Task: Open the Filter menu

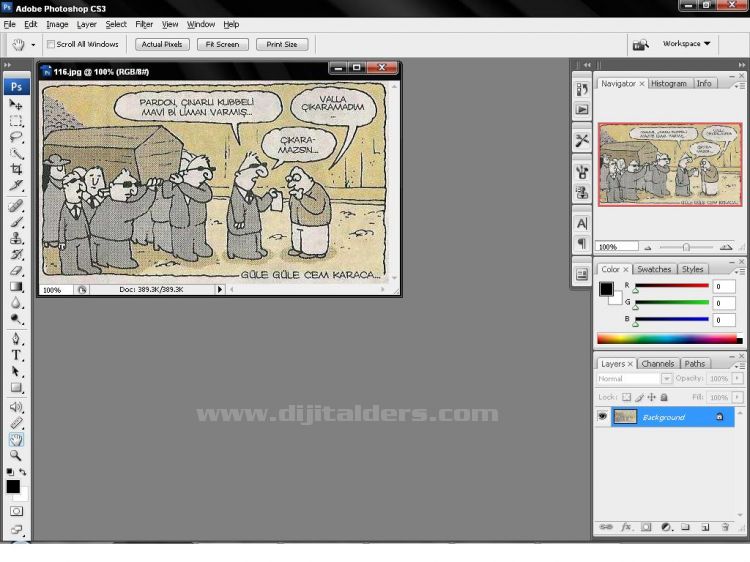Action: tap(144, 24)
